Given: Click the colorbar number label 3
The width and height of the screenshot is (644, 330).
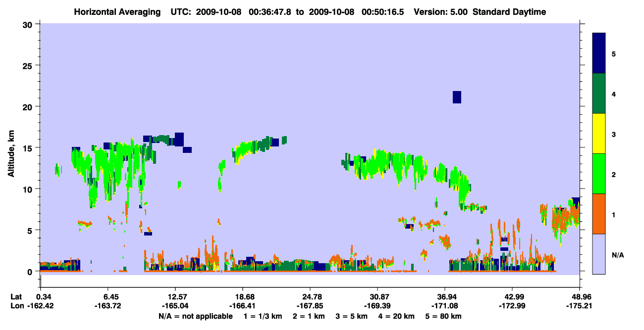Looking at the screenshot, I should 614,134.
